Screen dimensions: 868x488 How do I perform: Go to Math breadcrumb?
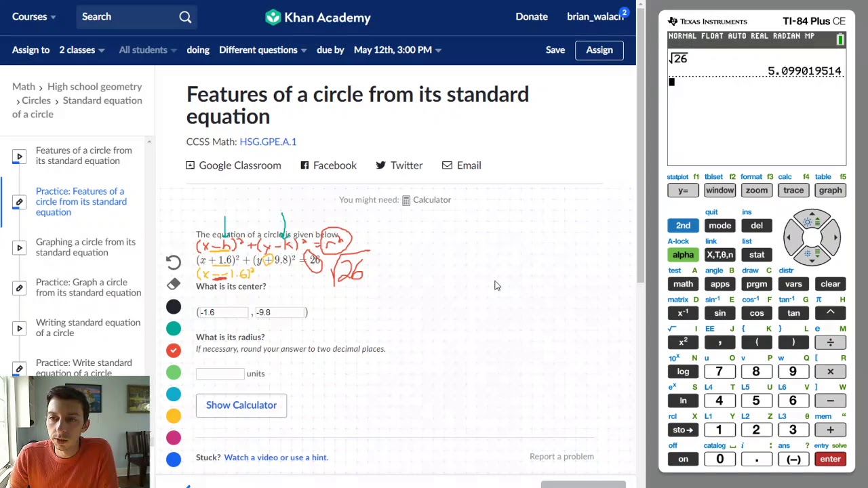[24, 87]
